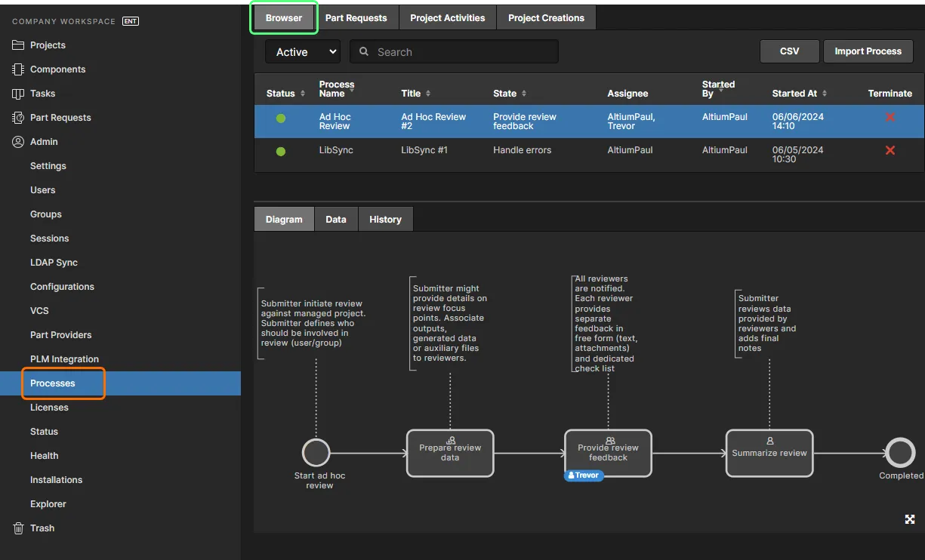
Task: Open PLM Integration under Admin
Action: coord(65,359)
